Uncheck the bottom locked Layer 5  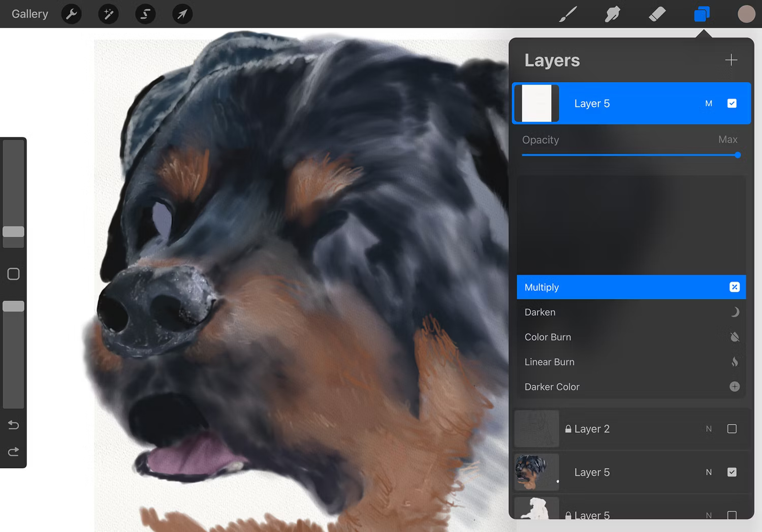(x=732, y=515)
